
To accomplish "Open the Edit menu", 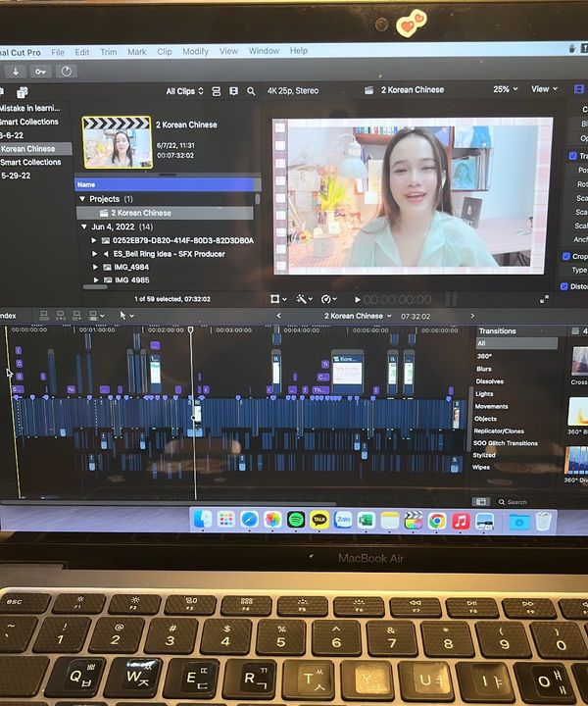I will (82, 52).
